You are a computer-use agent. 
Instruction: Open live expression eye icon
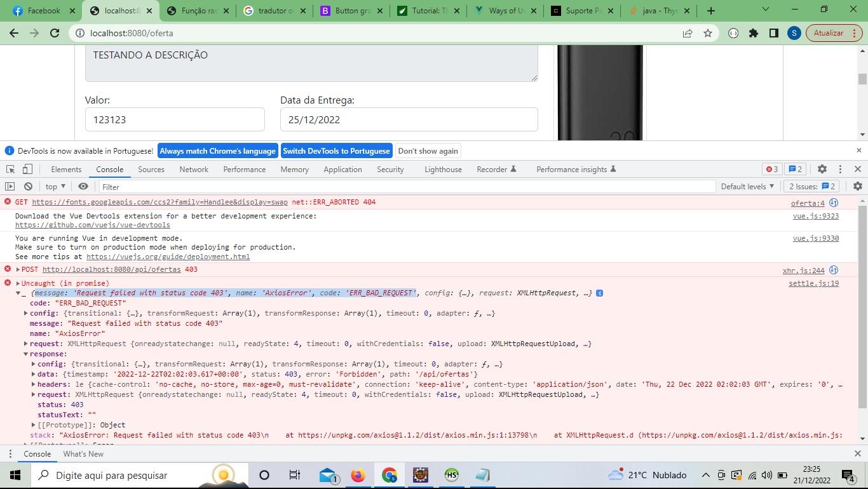(83, 186)
